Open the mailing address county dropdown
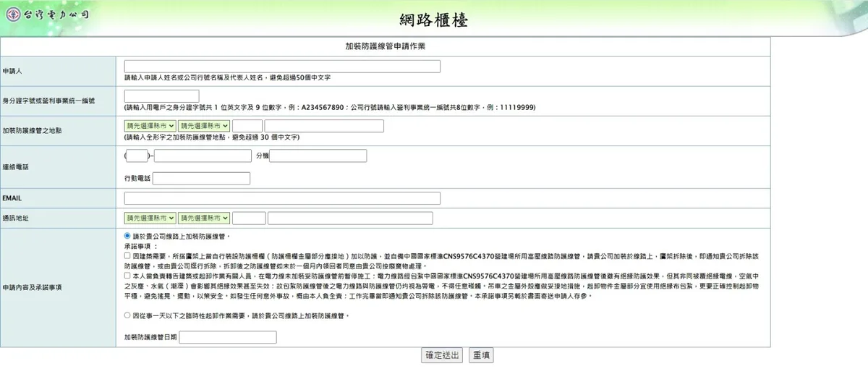This screenshot has width=868, height=374. pos(150,218)
